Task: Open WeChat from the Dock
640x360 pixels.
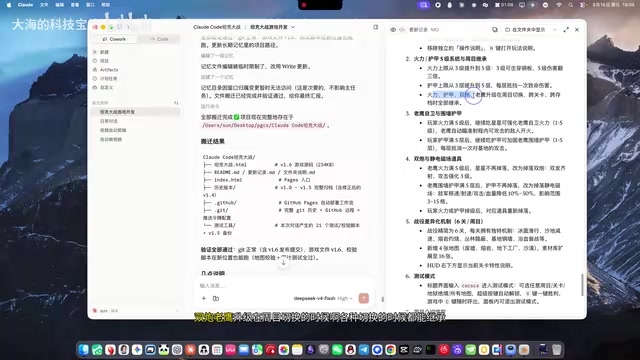Action: coord(337,350)
